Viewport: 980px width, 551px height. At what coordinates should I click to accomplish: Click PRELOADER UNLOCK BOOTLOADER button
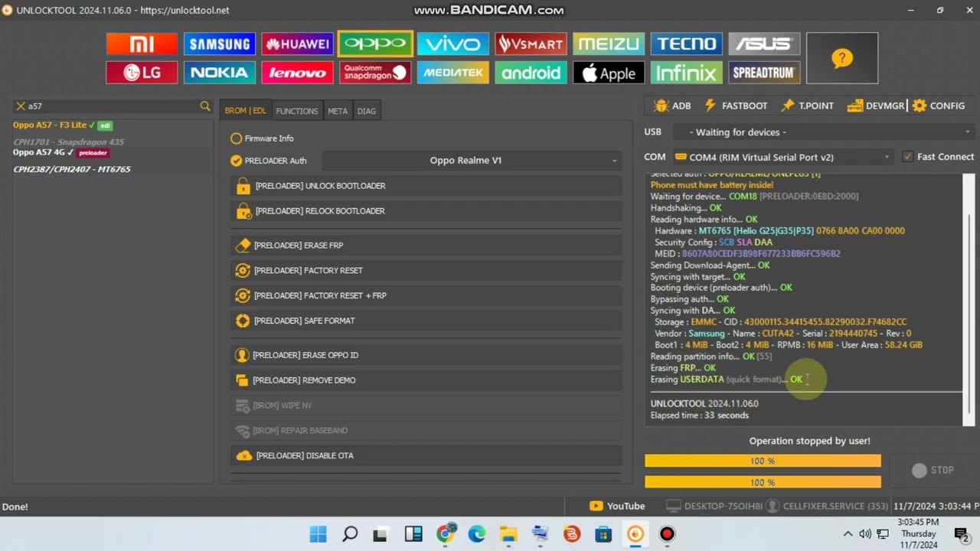coord(426,186)
